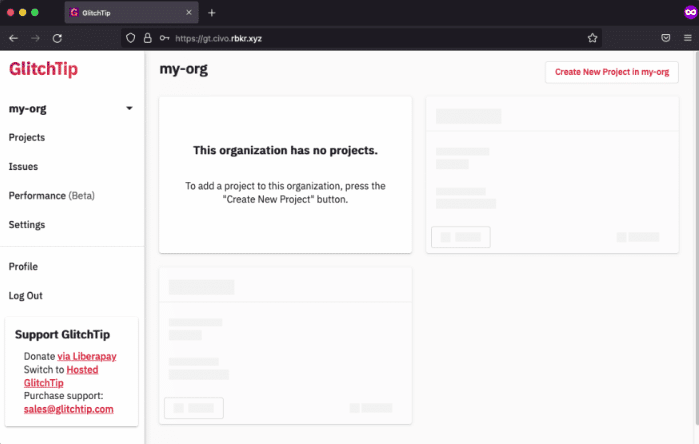
Task: Open saved password key icon
Action: [164, 38]
